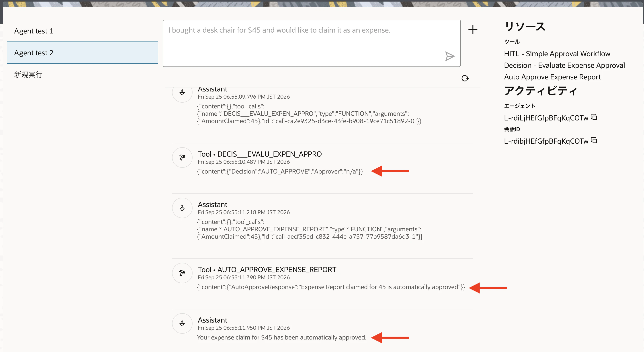Screen dimensions: 644x352
Task: Open HITL - Simple Approval Workflow tool
Action: click(x=557, y=54)
